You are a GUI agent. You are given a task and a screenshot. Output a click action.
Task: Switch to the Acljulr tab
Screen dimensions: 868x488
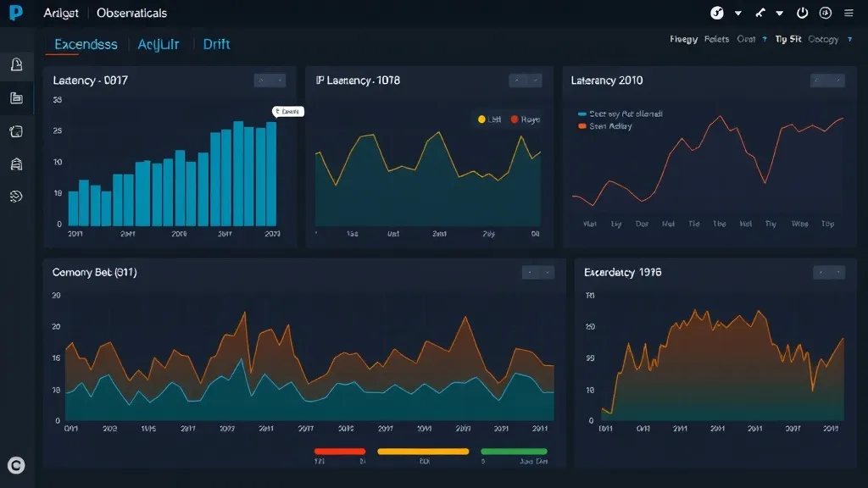[x=159, y=44]
